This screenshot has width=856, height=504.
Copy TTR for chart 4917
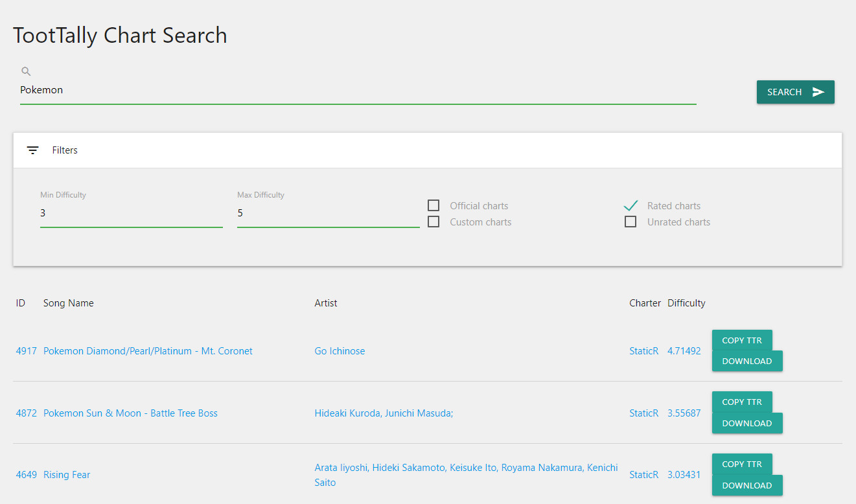(741, 340)
